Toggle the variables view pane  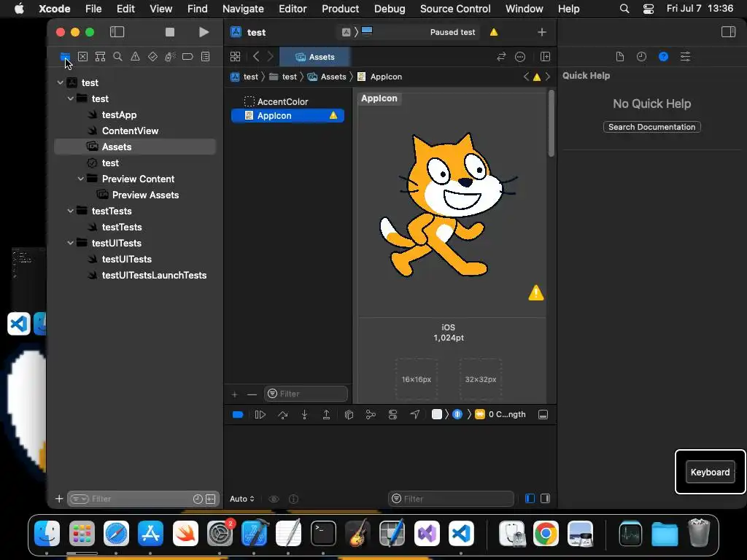(x=530, y=499)
